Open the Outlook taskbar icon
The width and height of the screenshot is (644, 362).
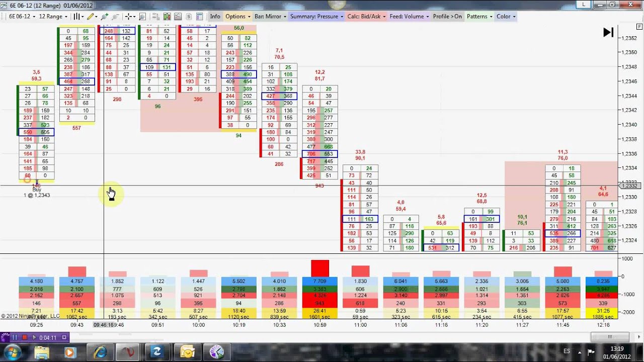pos(187,352)
